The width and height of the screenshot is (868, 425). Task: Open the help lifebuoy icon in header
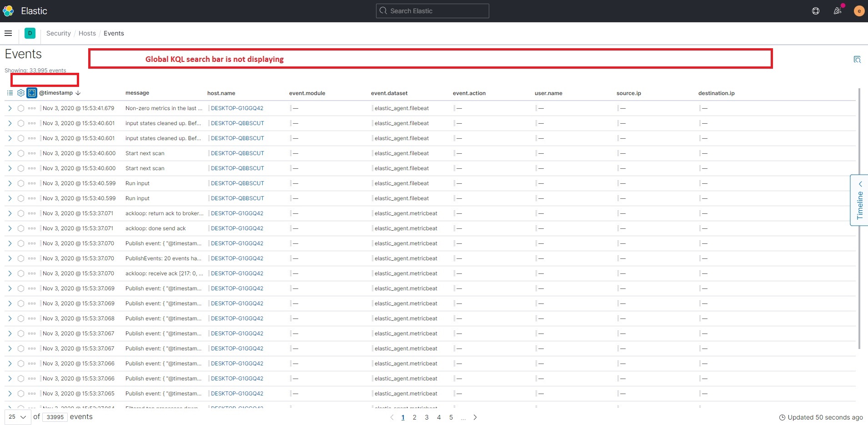(x=815, y=10)
